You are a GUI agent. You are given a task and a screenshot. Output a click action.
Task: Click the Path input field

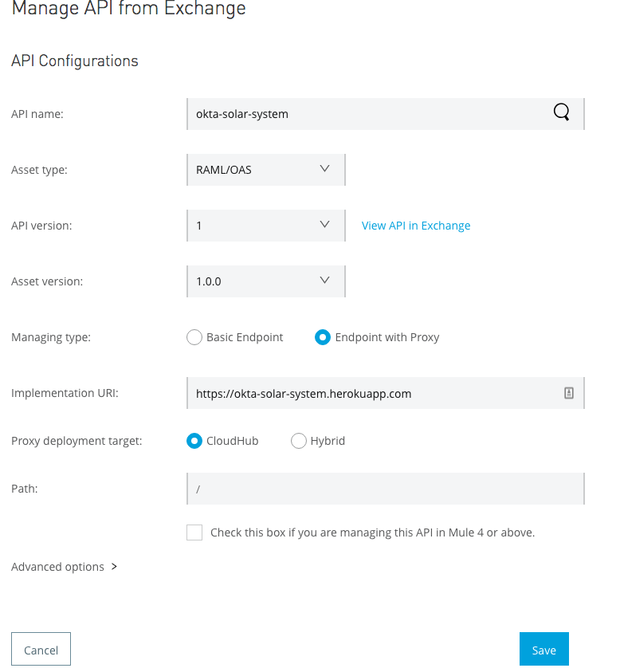(385, 489)
